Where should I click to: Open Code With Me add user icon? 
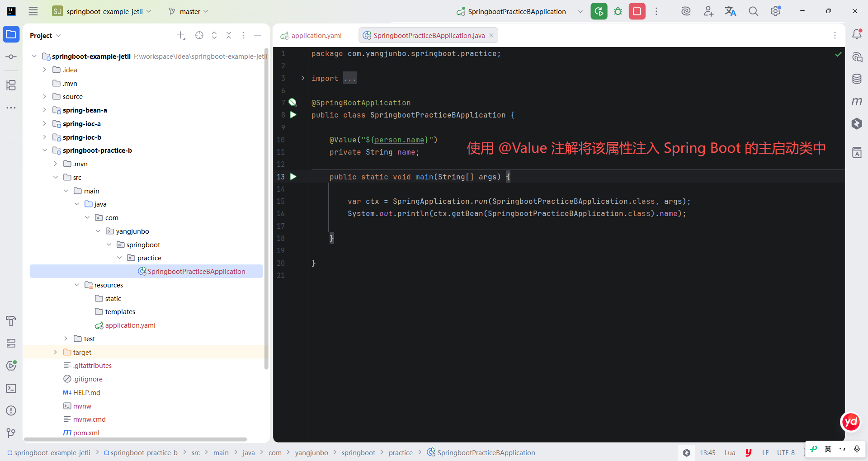[x=708, y=11]
